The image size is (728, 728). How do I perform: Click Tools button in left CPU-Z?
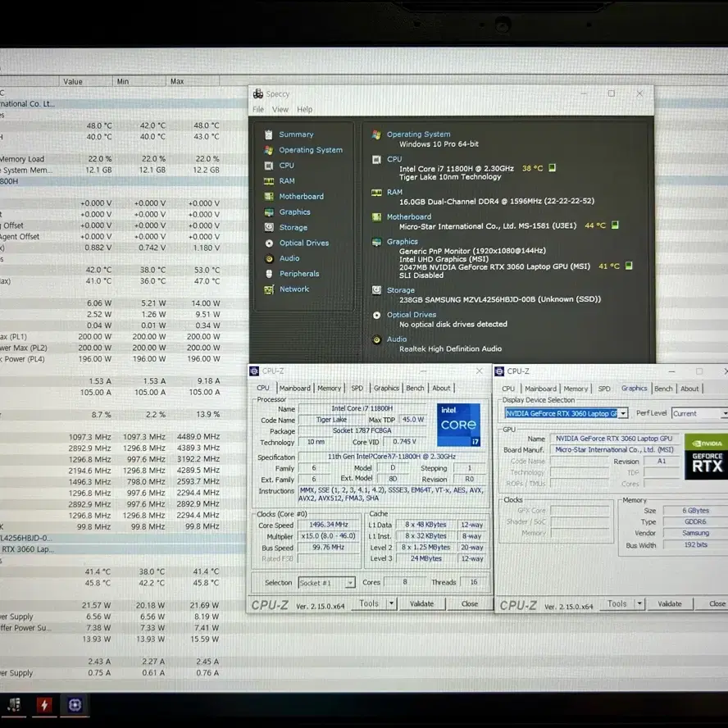[x=369, y=603]
